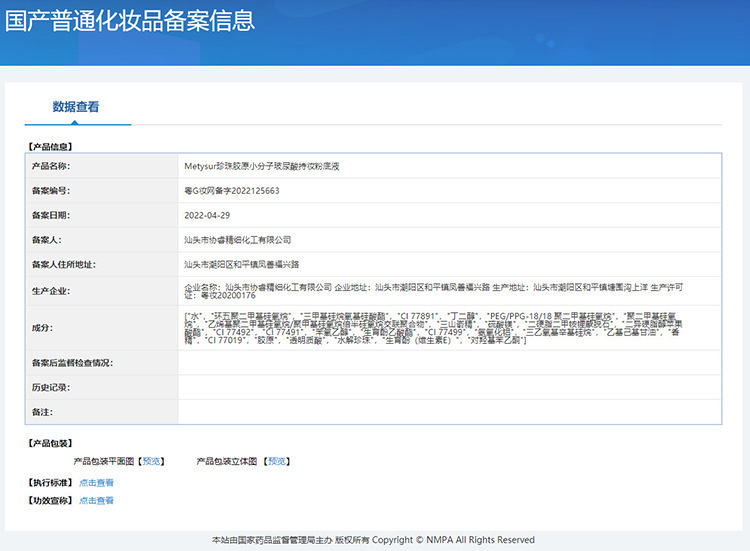
Task: Click the 备案后监督检查情况 row label
Action: pyautogui.click(x=72, y=363)
